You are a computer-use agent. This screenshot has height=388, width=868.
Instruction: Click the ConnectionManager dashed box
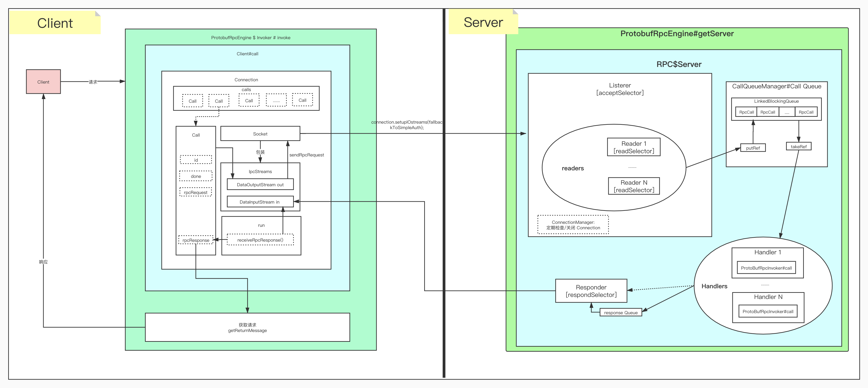(573, 225)
